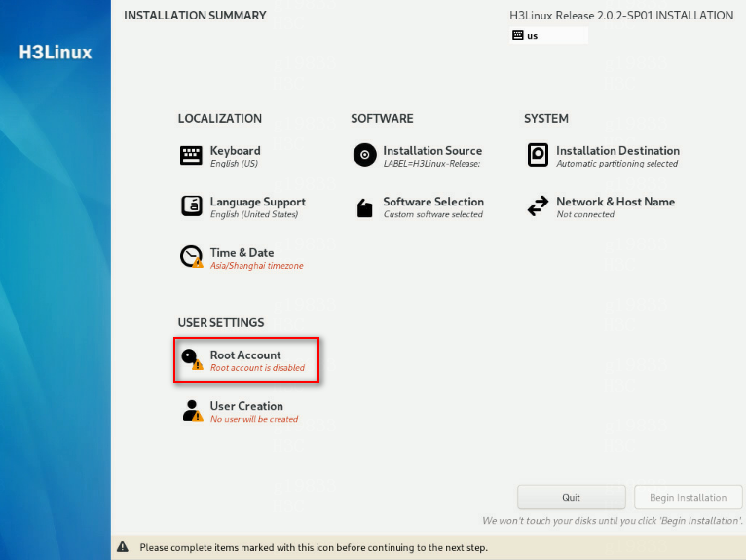Click the 'Asia/Shanghai timezone' status text
746x560 pixels.
point(256,266)
